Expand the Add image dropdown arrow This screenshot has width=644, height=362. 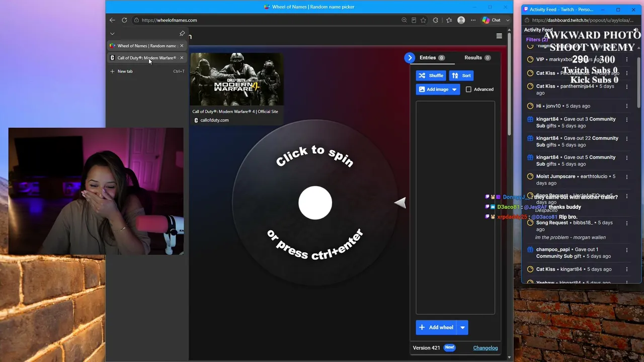point(454,89)
